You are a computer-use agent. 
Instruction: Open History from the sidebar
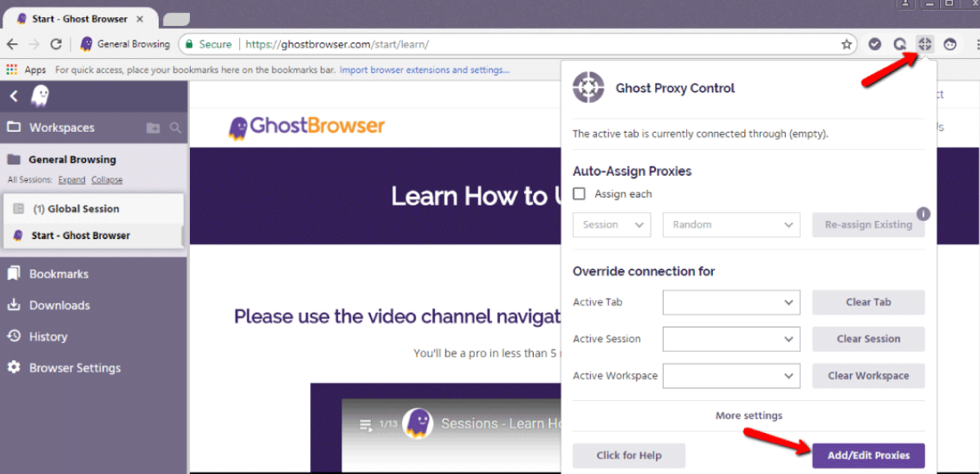[47, 336]
